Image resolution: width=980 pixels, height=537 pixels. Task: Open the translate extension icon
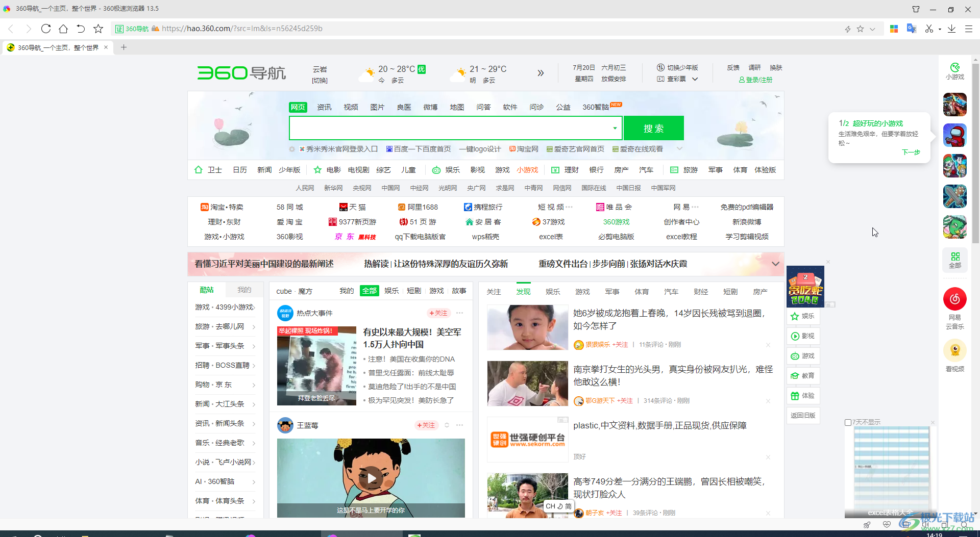click(x=912, y=29)
